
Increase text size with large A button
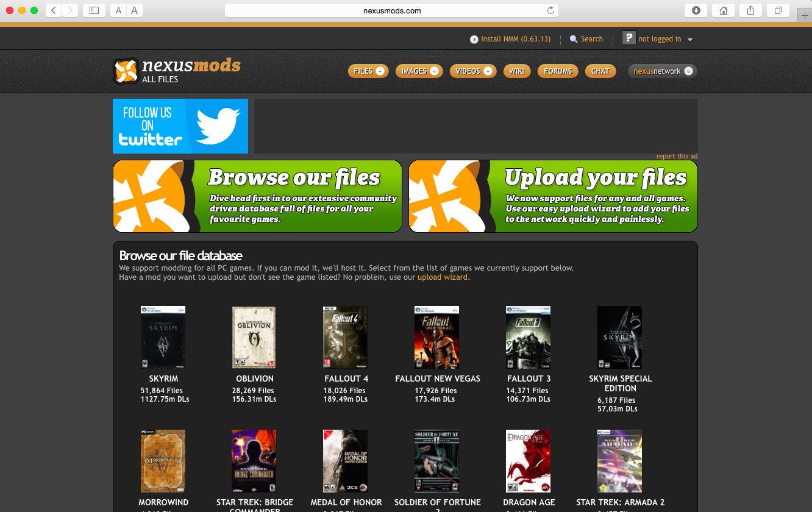tap(134, 10)
